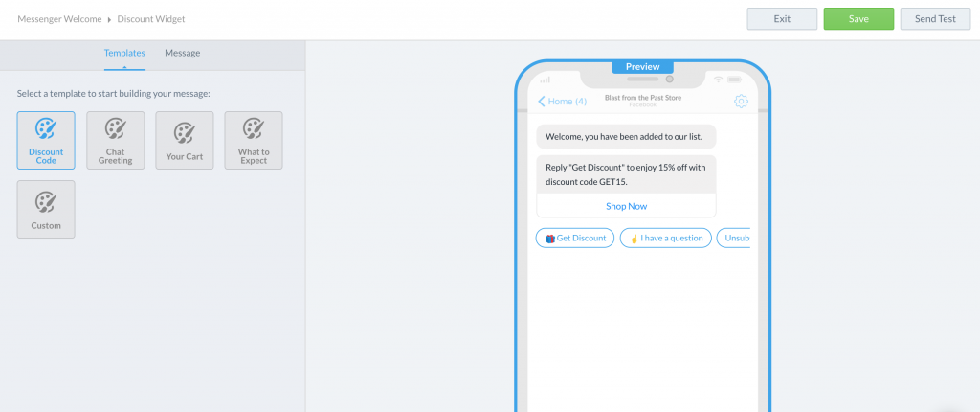Click the pointing finger emoji icon
The width and height of the screenshot is (980, 412).
[x=634, y=239]
